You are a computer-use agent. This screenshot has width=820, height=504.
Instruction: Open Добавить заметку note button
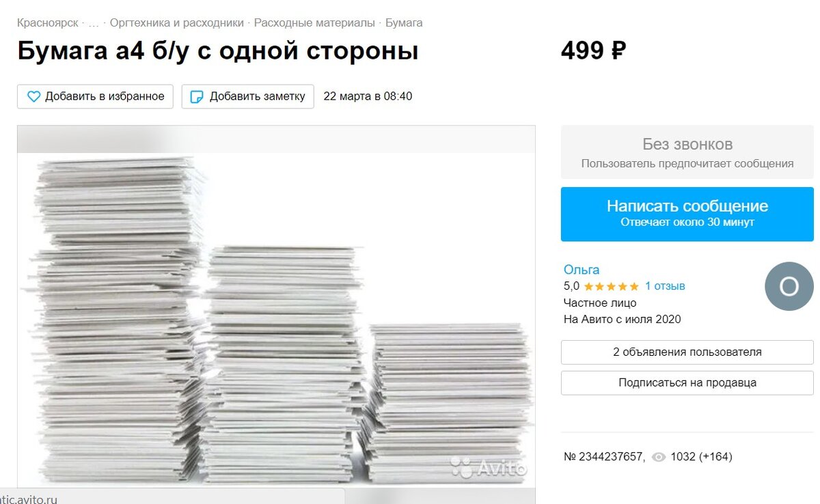pyautogui.click(x=247, y=96)
